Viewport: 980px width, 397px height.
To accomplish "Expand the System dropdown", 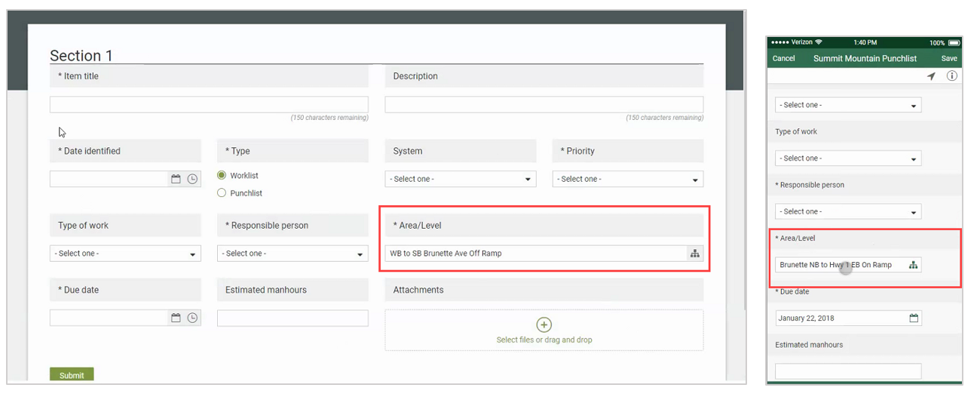I will [460, 179].
